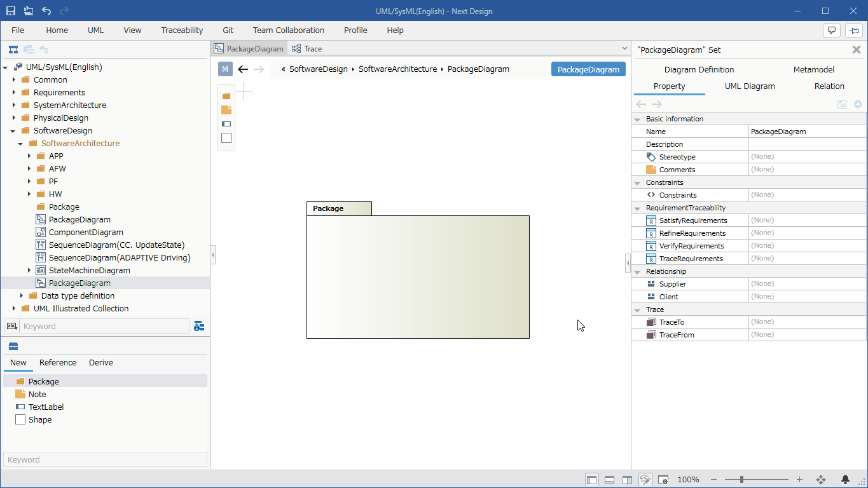The width and height of the screenshot is (868, 488).
Task: Toggle the M model button in editor
Action: 225,69
